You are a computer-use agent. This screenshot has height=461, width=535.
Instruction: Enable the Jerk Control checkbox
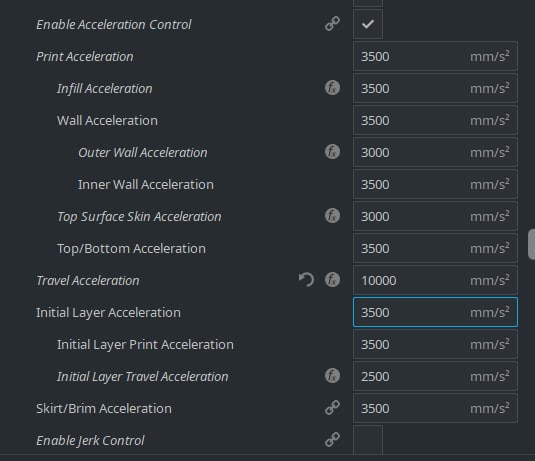pos(368,440)
